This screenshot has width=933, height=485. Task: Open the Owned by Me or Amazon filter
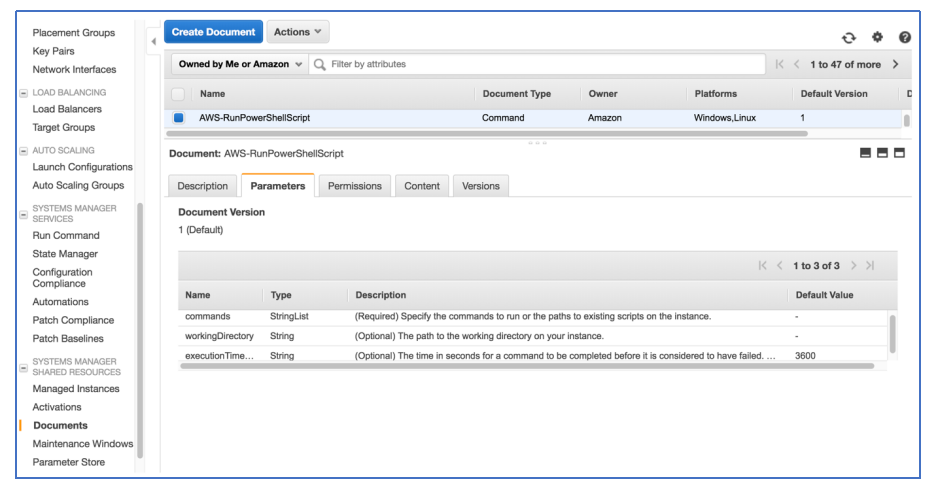(x=240, y=64)
